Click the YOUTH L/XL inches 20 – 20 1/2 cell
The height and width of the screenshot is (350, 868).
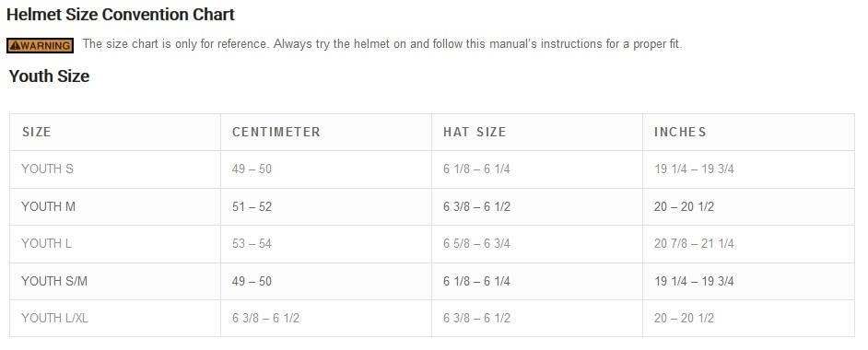685,319
